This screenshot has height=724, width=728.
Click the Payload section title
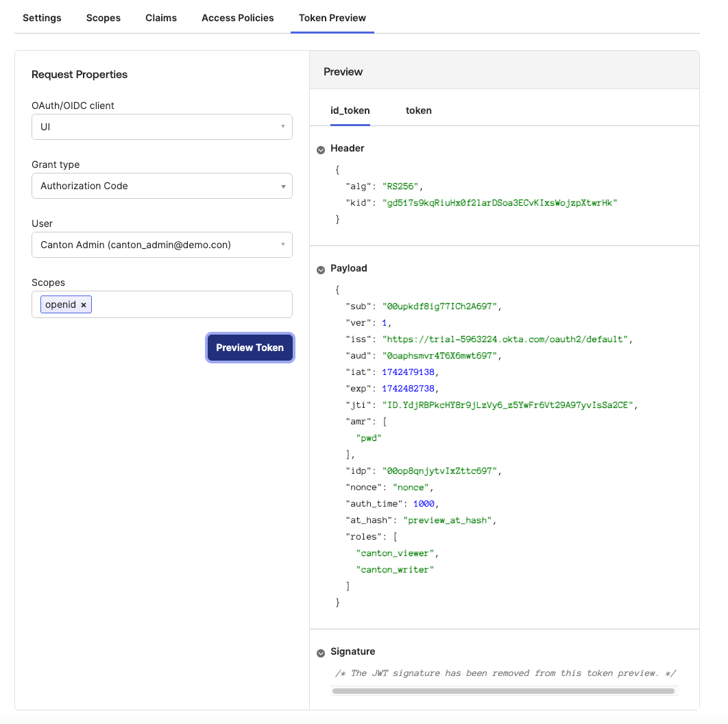(349, 268)
